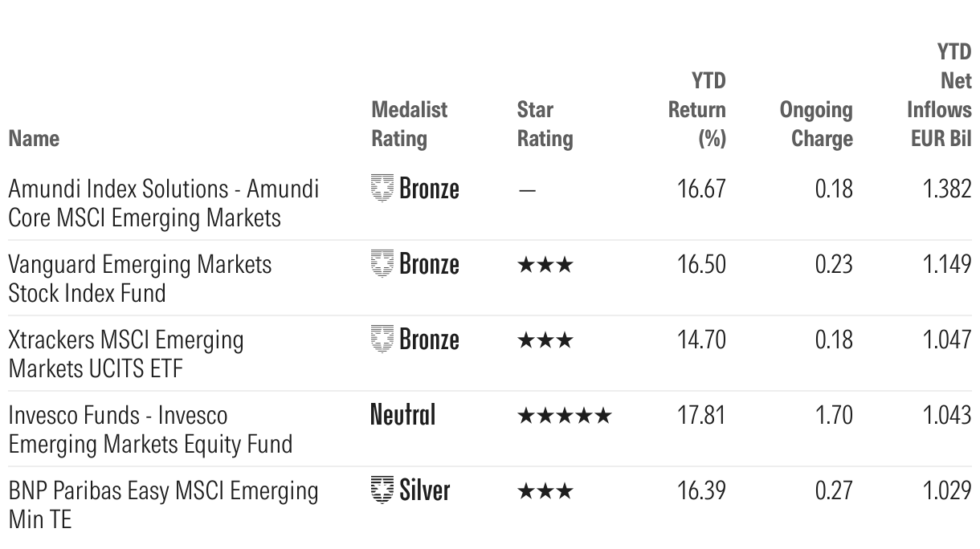Click BNP Paribas Silver medalist shield icon
This screenshot has height=549, width=980.
tap(382, 490)
